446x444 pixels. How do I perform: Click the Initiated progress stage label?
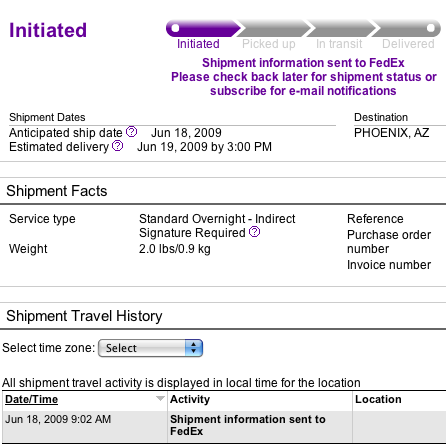198,44
